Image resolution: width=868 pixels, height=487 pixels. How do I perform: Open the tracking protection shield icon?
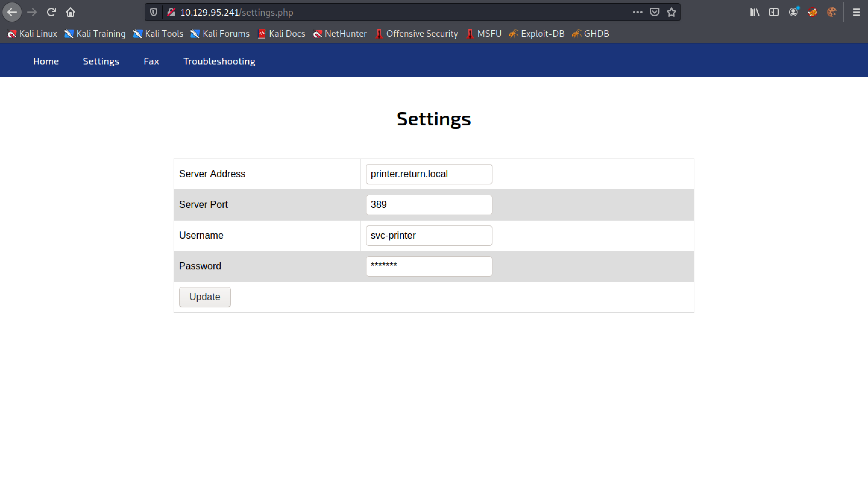coord(154,12)
